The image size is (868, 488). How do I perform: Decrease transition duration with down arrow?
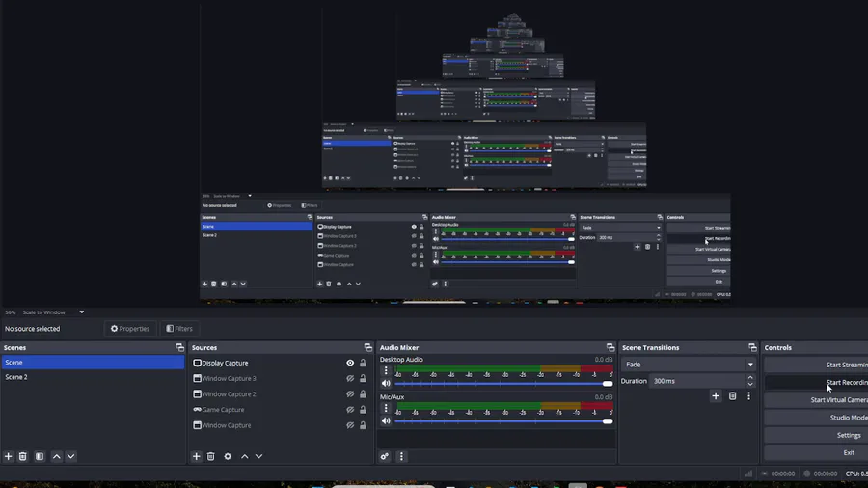pyautogui.click(x=750, y=384)
